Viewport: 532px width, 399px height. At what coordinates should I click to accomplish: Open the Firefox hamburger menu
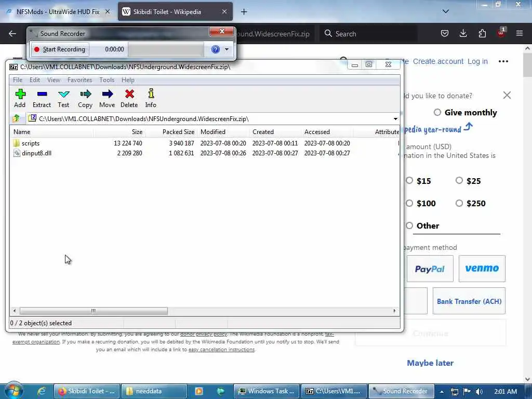(520, 33)
